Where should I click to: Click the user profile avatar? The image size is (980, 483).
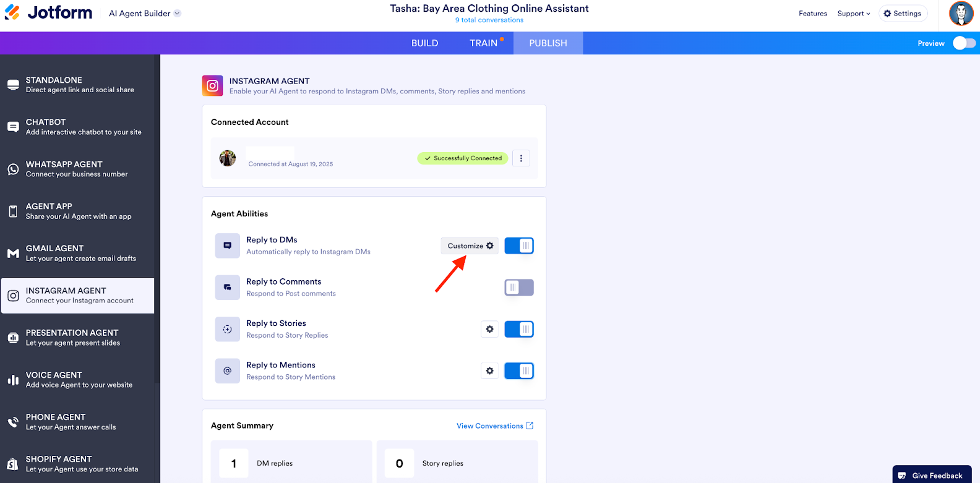(x=961, y=14)
